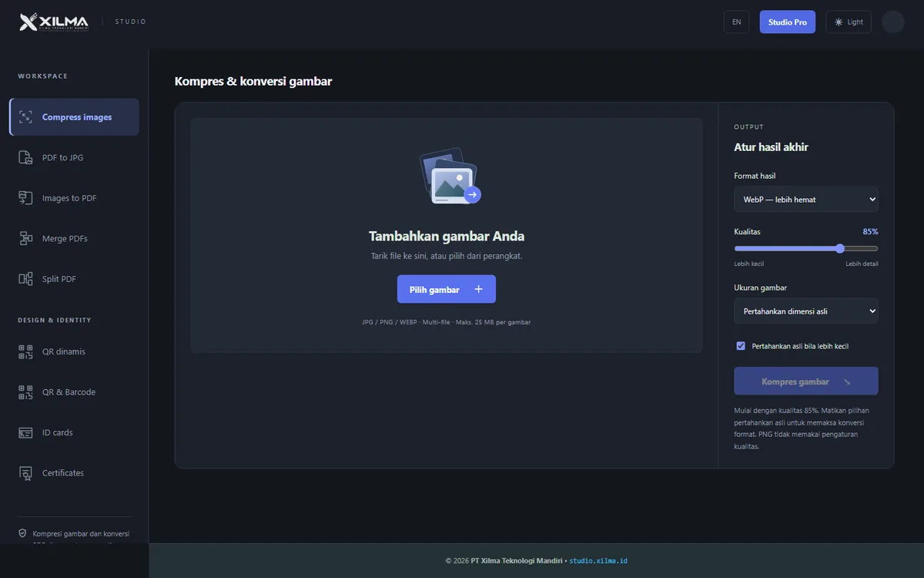This screenshot has width=924, height=578.
Task: Click the Certificates sidebar icon
Action: [x=25, y=473]
